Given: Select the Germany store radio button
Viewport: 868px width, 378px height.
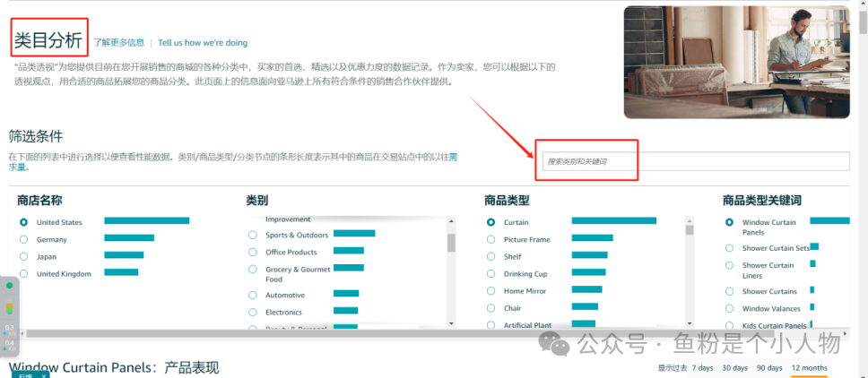Looking at the screenshot, I should (24, 239).
